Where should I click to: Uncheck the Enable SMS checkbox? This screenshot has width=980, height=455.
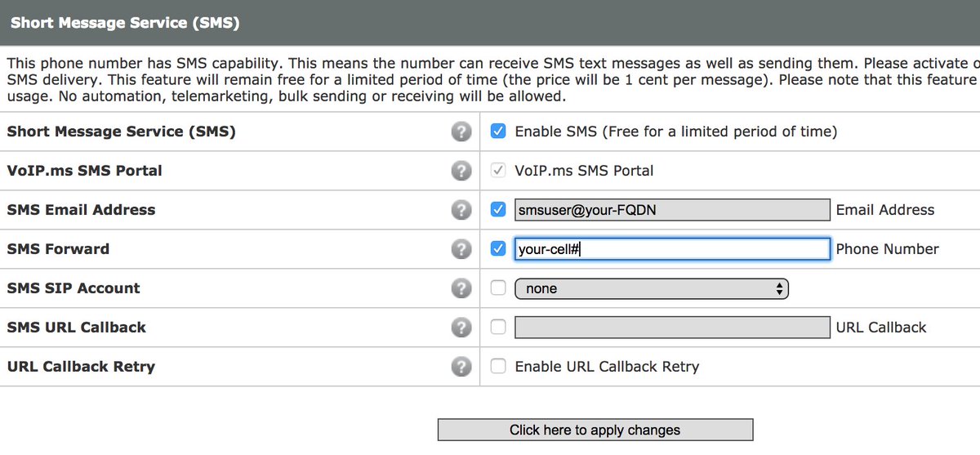pos(498,132)
